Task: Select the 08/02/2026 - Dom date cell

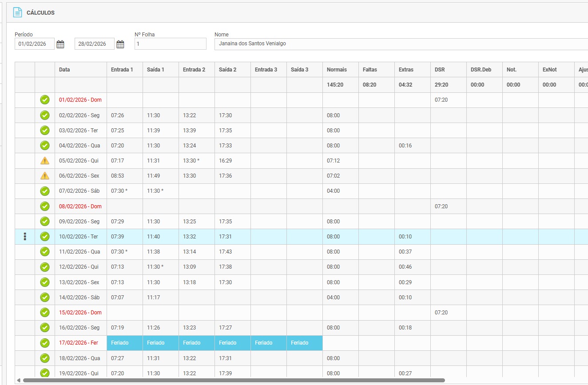Action: [80, 206]
